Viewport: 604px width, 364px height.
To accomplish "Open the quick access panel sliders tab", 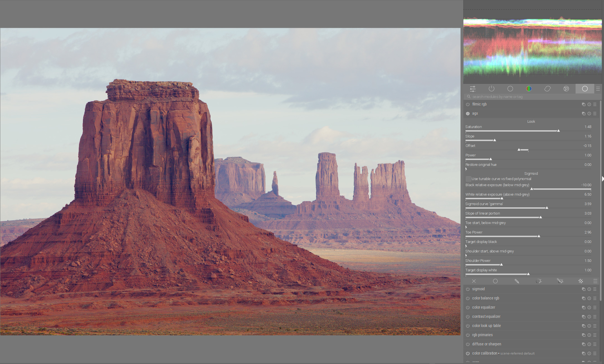I will (473, 89).
